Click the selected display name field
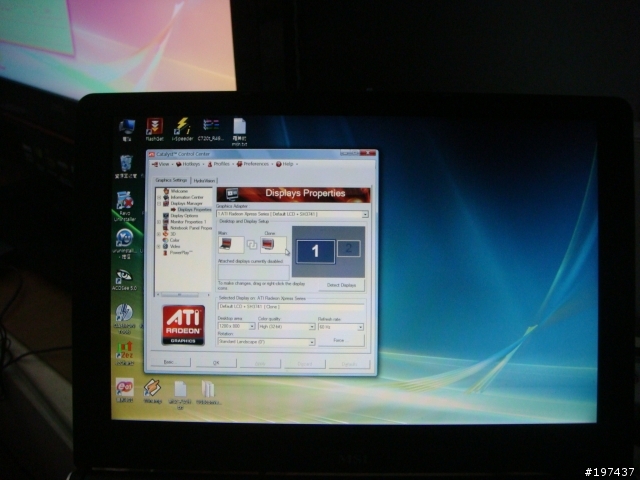Screen dimensions: 640x480 coord(291,307)
